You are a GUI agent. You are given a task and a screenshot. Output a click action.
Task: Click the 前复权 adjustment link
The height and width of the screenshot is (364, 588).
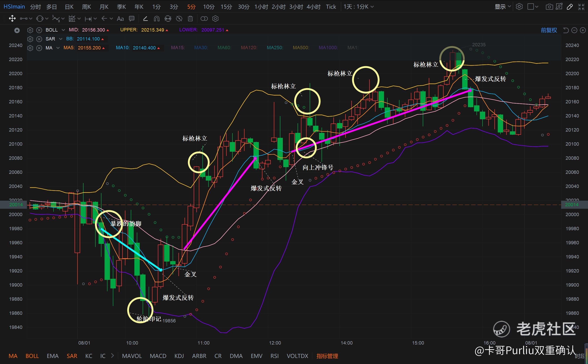[x=549, y=30]
